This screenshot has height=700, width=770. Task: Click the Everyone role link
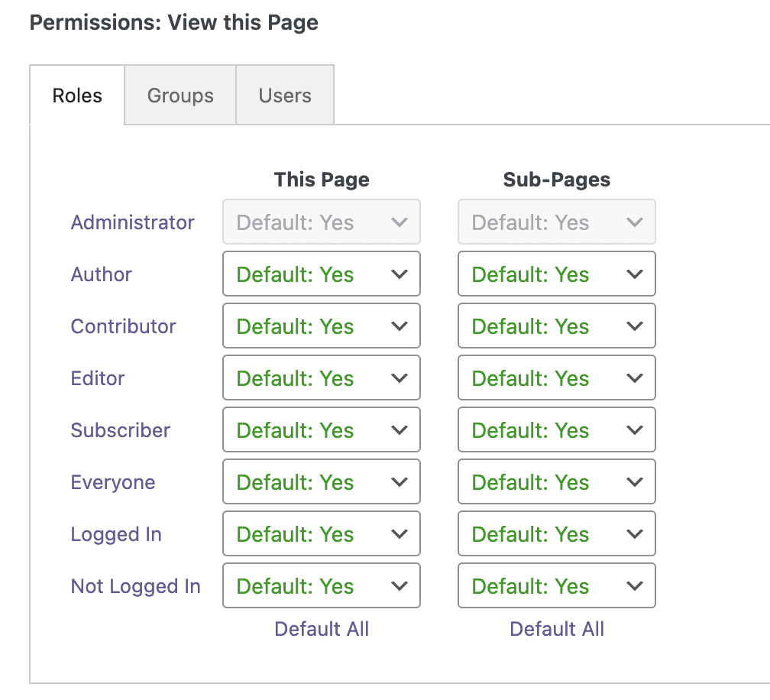tap(113, 482)
